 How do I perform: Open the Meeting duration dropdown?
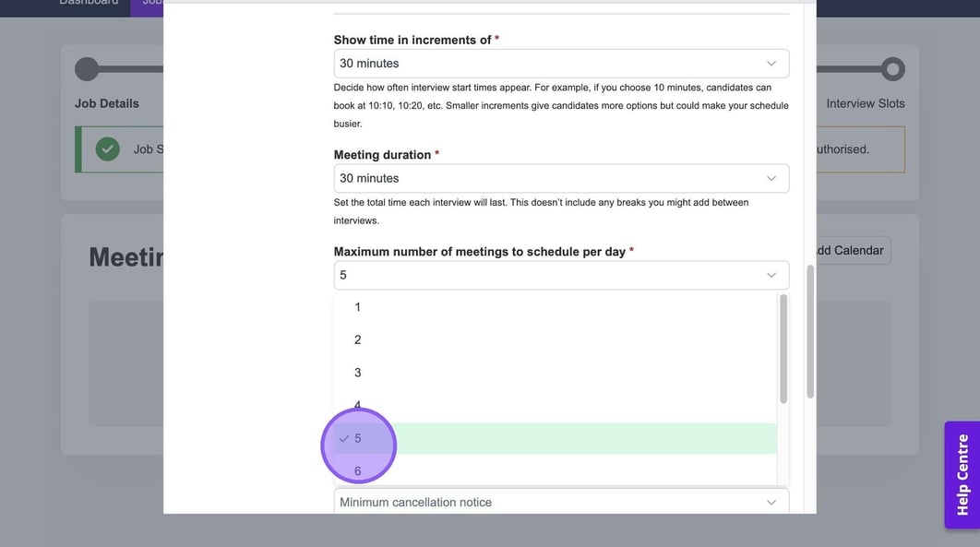[x=561, y=178]
